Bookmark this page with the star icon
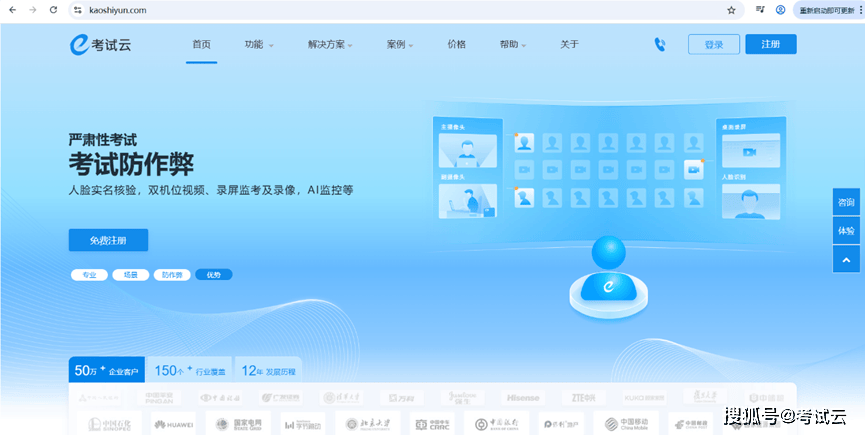865x435 pixels. (x=731, y=10)
